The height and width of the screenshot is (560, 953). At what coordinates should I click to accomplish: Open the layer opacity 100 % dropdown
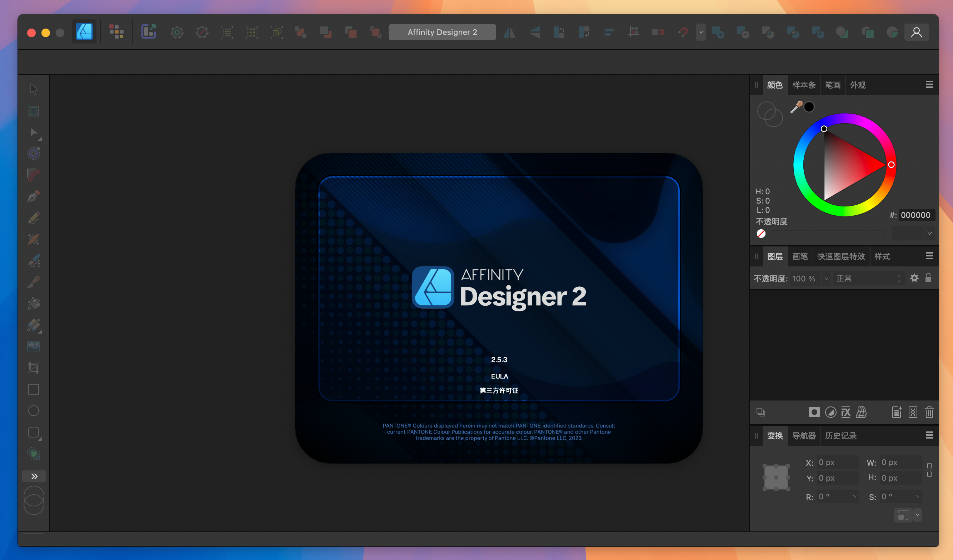826,279
